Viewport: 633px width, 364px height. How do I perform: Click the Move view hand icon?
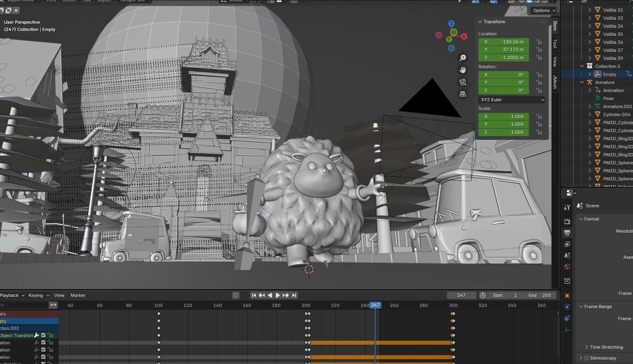[x=463, y=70]
